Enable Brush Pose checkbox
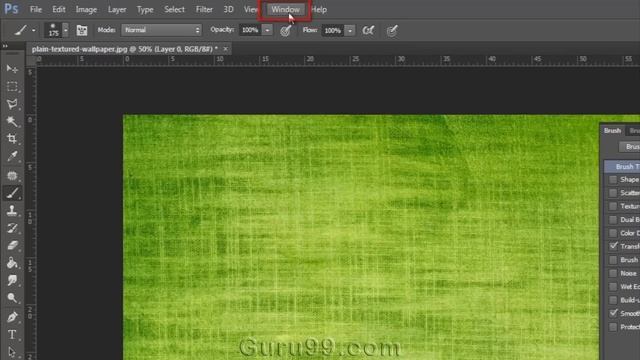Screen dimensions: 640x360 (x=613, y=260)
